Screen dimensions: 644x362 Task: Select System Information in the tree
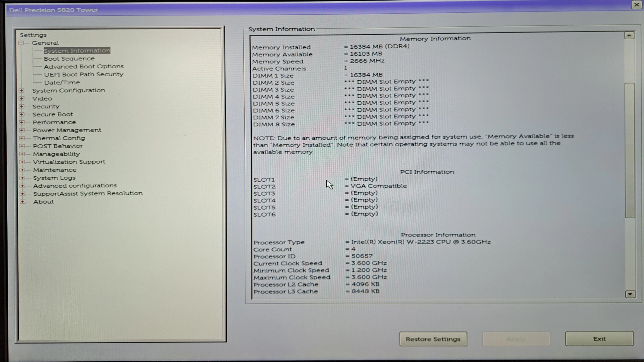point(77,51)
